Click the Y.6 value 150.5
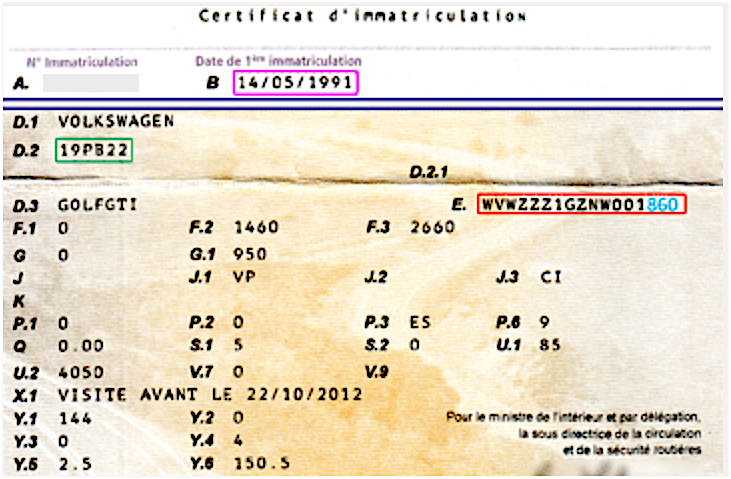Viewport: 731px width, 479px height. pos(262,463)
